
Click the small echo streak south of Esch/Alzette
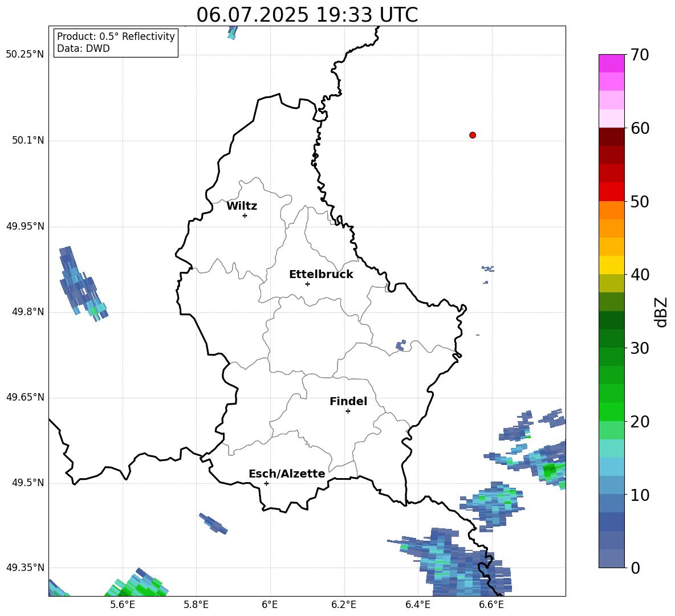click(x=213, y=524)
